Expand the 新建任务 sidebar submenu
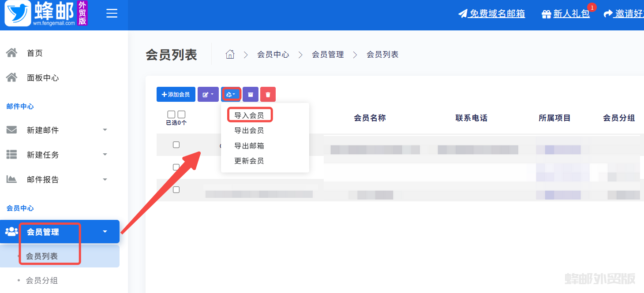Viewport: 644px width, 293px height. tap(105, 155)
